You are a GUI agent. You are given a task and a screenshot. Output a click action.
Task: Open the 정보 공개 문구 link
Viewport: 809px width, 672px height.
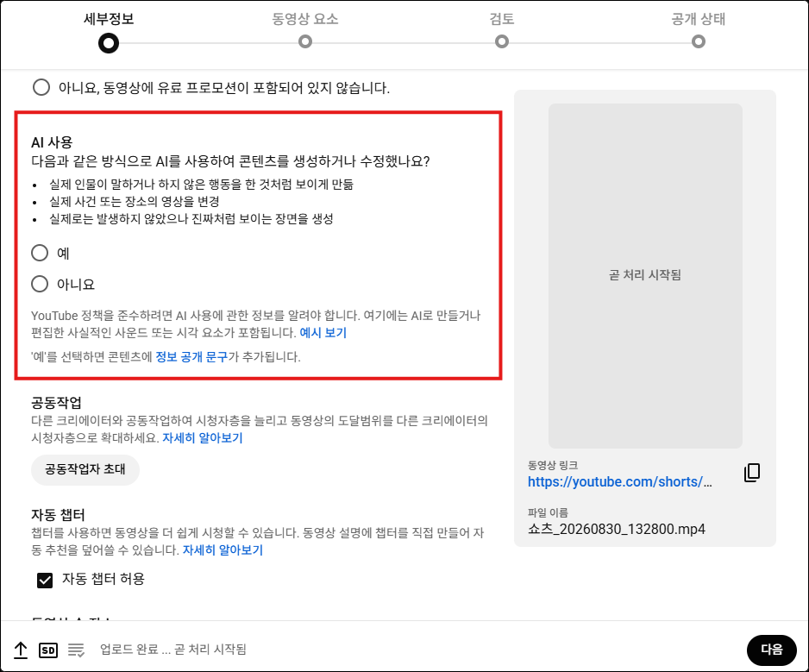pyautogui.click(x=191, y=357)
